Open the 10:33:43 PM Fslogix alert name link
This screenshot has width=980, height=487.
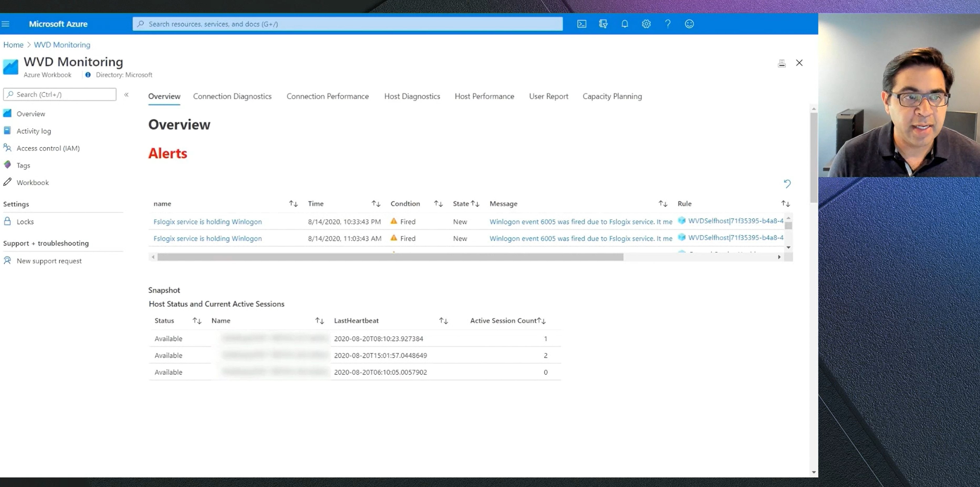click(208, 222)
